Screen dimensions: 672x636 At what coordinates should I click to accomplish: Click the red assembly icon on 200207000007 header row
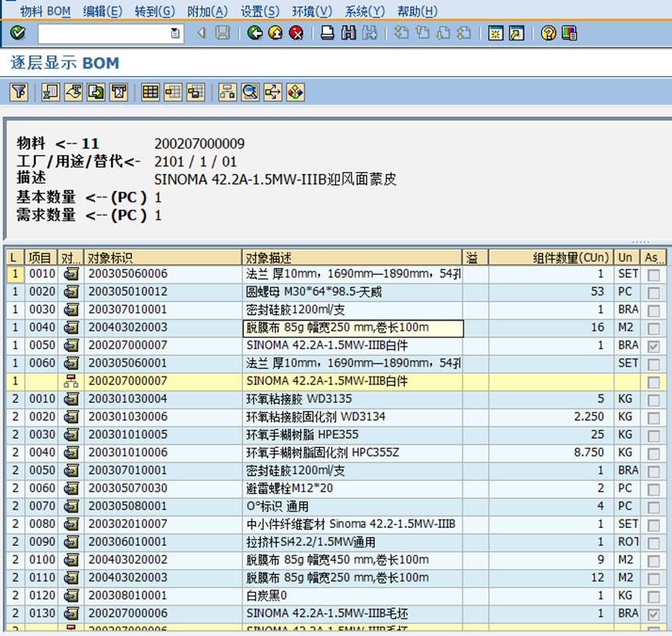click(71, 381)
